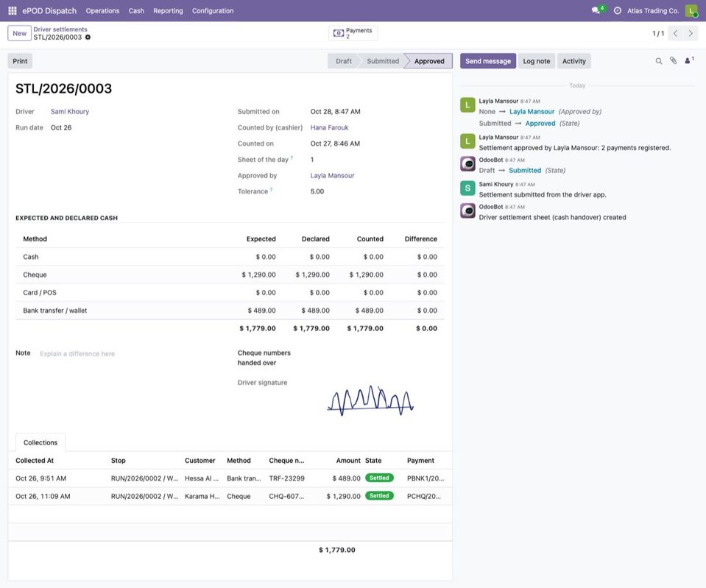Click the PBNK1/20... payment reference

point(426,478)
